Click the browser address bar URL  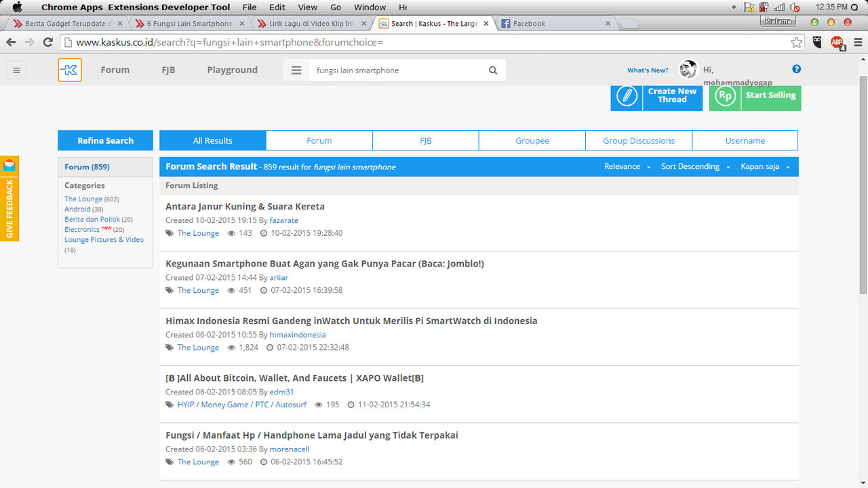[x=229, y=42]
